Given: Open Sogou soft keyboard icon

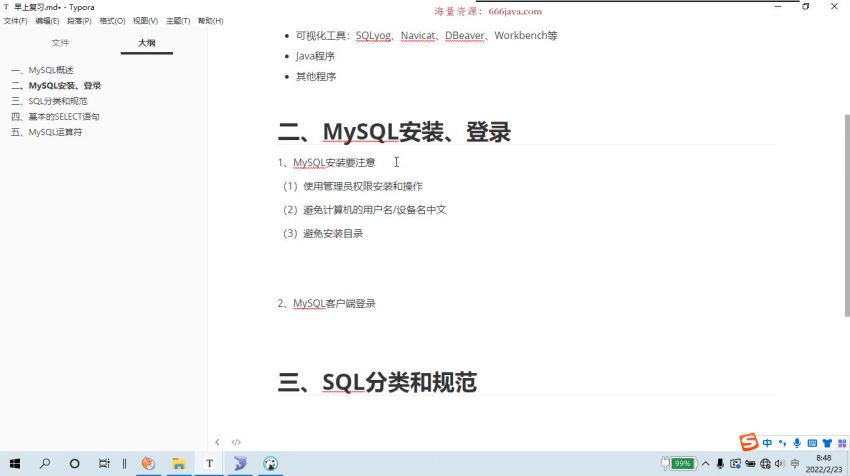Looking at the screenshot, I should 812,443.
